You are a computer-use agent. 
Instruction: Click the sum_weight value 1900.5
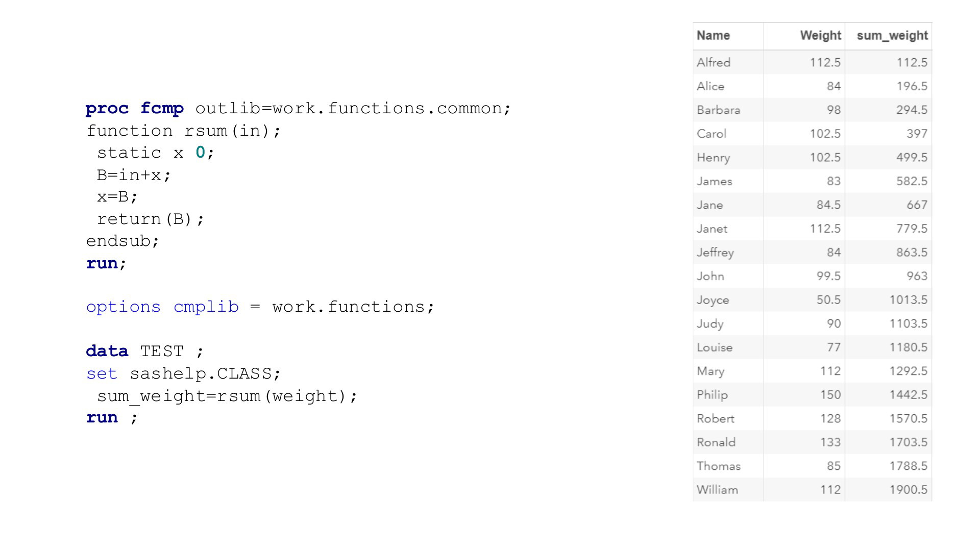pyautogui.click(x=908, y=490)
